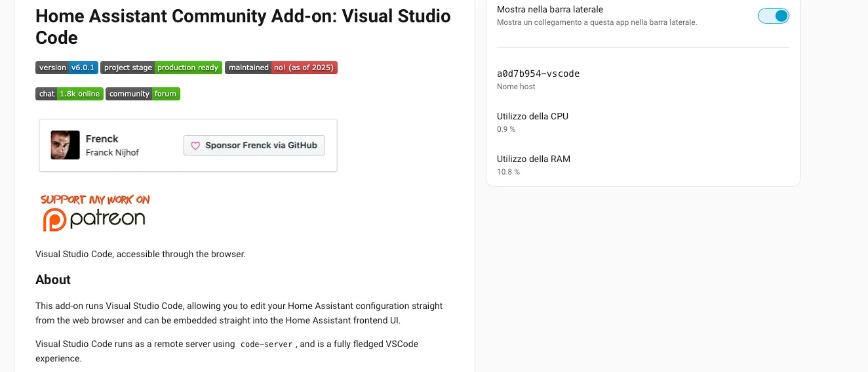Click the 'Mostra un collegamento a questa app' description
The height and width of the screenshot is (372, 868).
click(x=597, y=22)
